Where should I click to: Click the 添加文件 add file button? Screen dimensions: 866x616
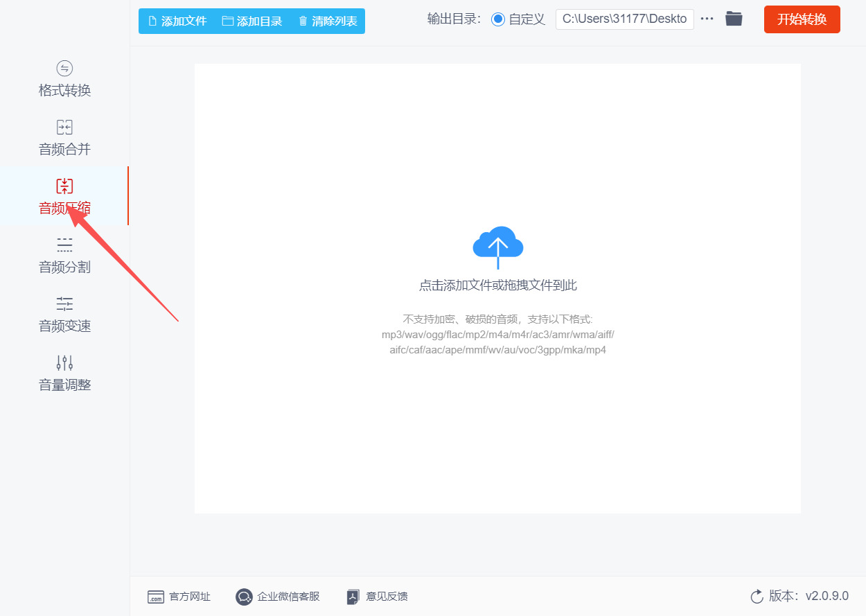pos(177,21)
